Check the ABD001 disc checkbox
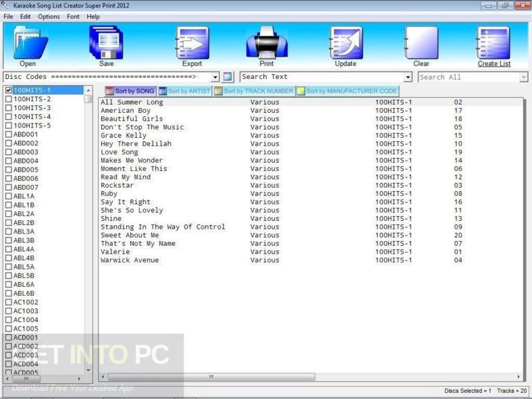The image size is (532, 399). [x=9, y=134]
